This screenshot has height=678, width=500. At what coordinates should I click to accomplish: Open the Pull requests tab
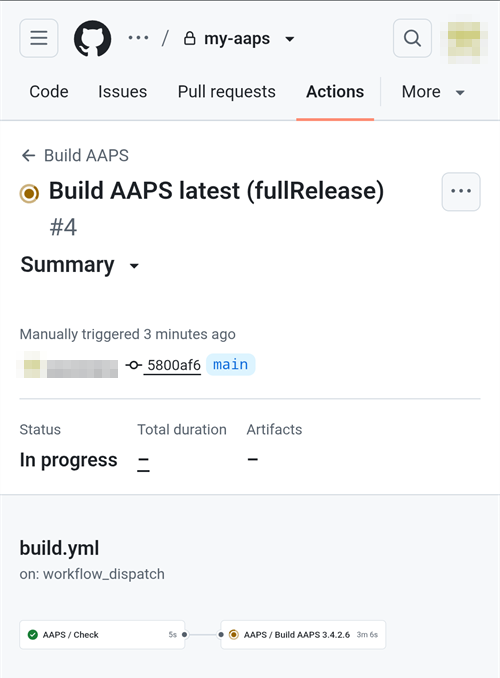click(226, 92)
